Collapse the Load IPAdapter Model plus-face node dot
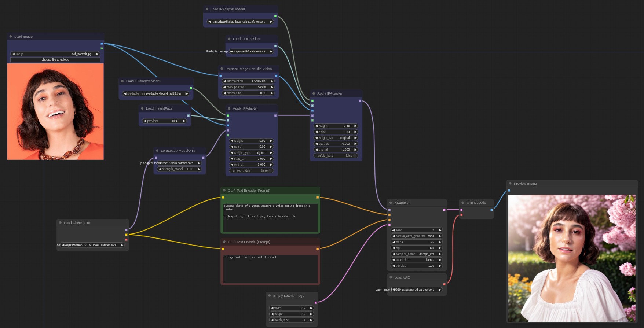This screenshot has height=328, width=644. click(x=207, y=9)
